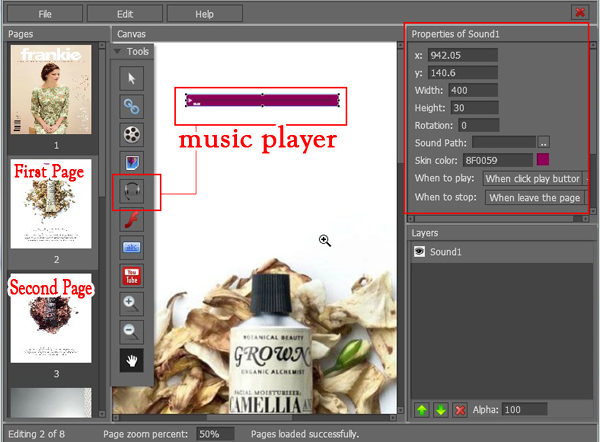Close the editor with red X
The image size is (600, 442).
(x=580, y=12)
